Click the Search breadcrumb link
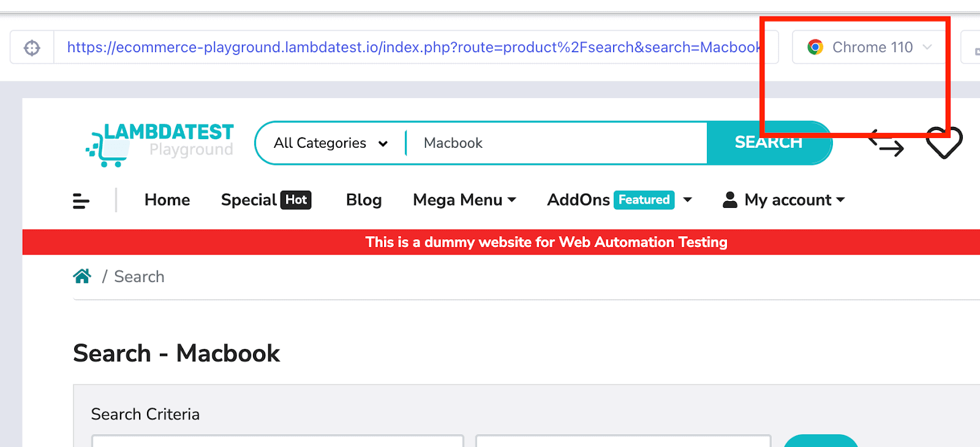980x447 pixels. point(139,277)
